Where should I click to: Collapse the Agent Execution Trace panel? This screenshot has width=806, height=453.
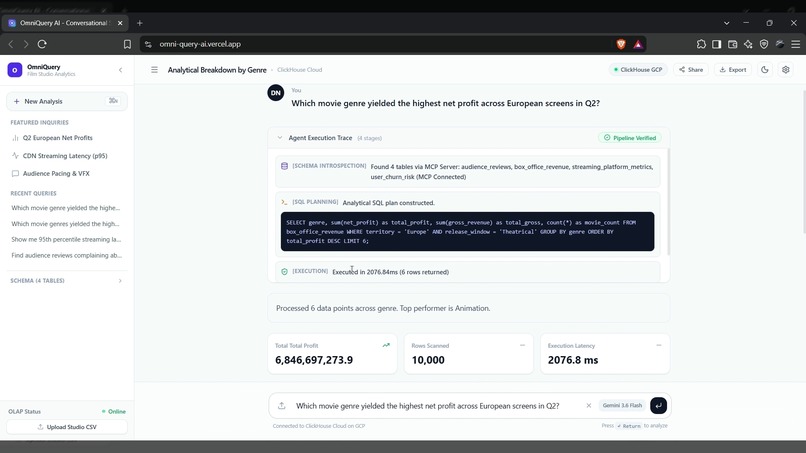pos(280,138)
